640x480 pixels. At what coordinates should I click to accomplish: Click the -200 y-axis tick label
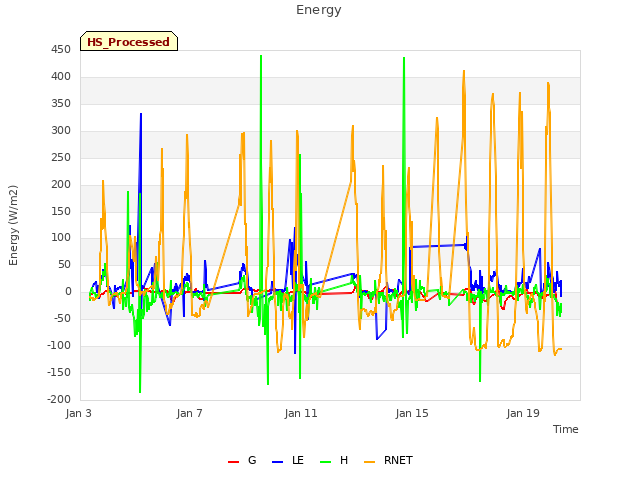coord(59,399)
